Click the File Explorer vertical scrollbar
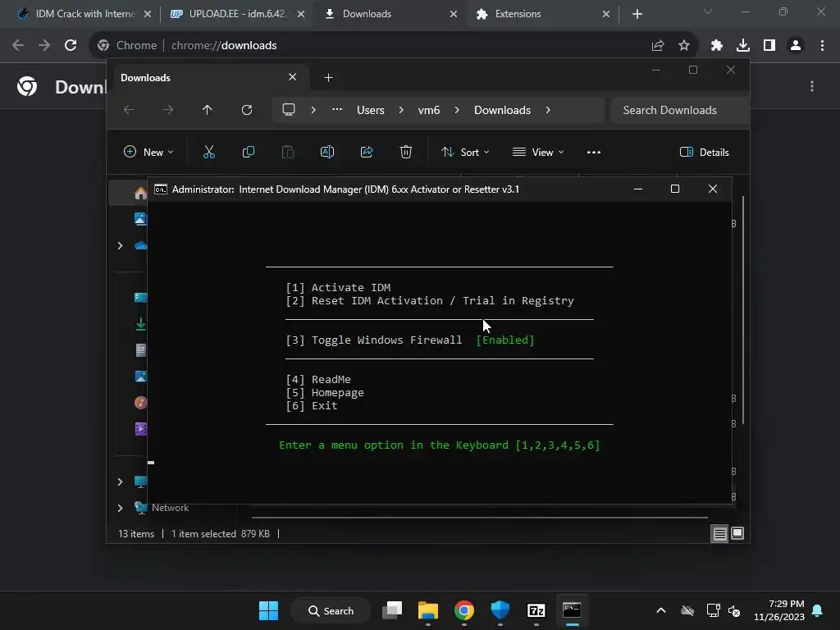Screen dimensions: 840x630 (743, 311)
